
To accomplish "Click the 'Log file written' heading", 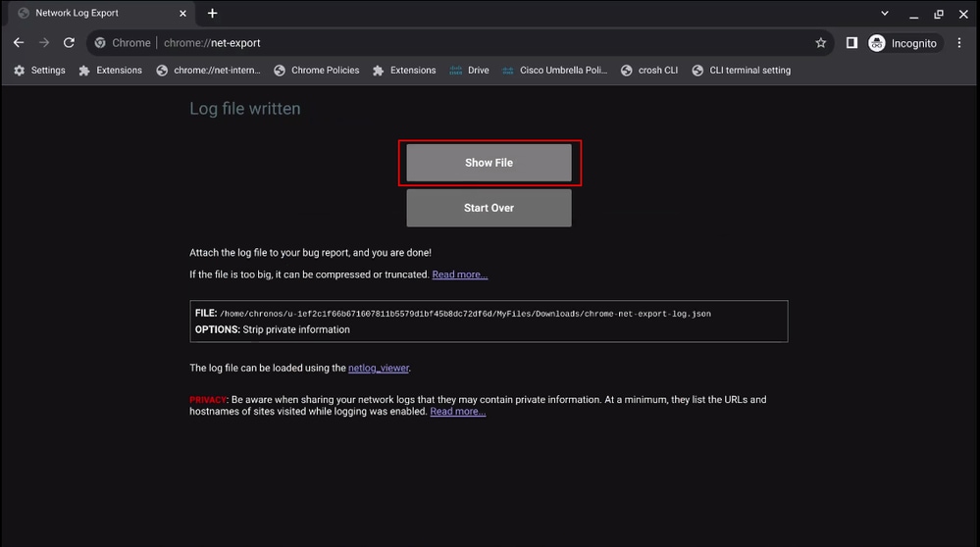I will tap(245, 109).
